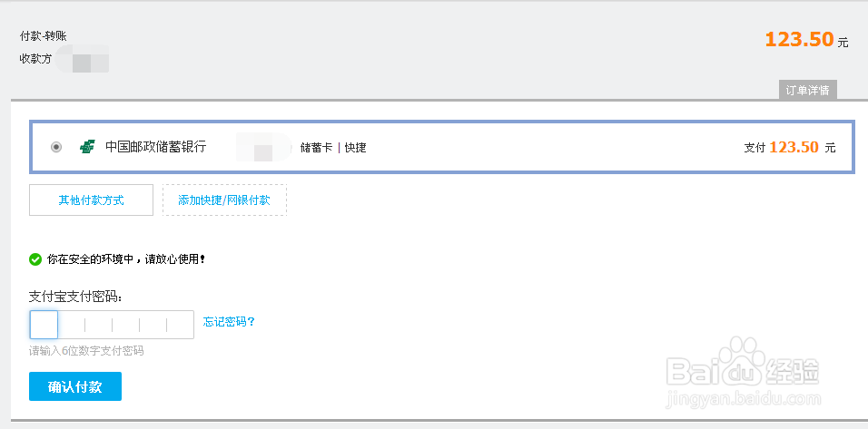Click the 储蓄卡 card type label
This screenshot has height=429, width=868.
pyautogui.click(x=316, y=148)
